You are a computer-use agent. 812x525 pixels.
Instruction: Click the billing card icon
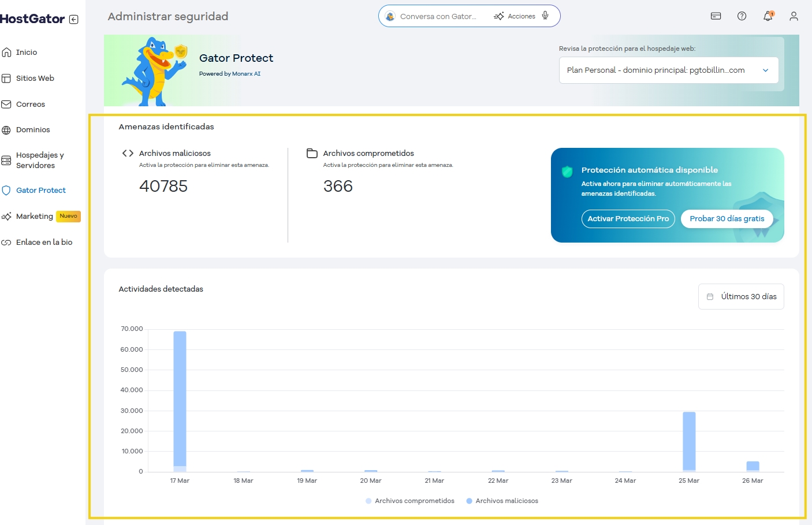point(716,16)
